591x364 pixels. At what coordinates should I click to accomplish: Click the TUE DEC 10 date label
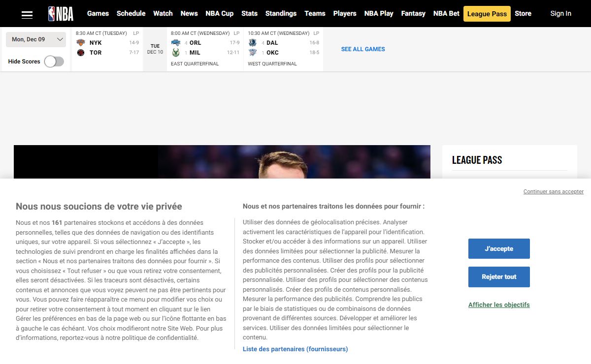(155, 49)
